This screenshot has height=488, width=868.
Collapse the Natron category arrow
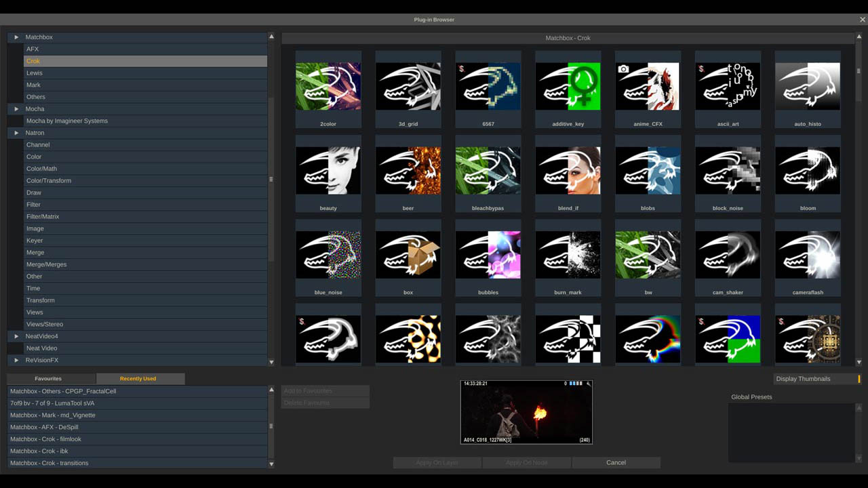[16, 133]
